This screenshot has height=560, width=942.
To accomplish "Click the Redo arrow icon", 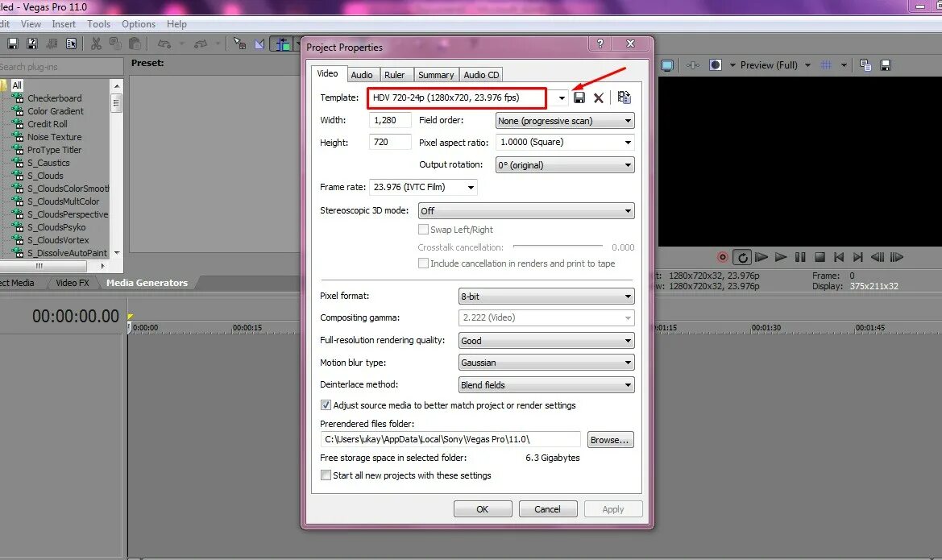I will tap(201, 44).
